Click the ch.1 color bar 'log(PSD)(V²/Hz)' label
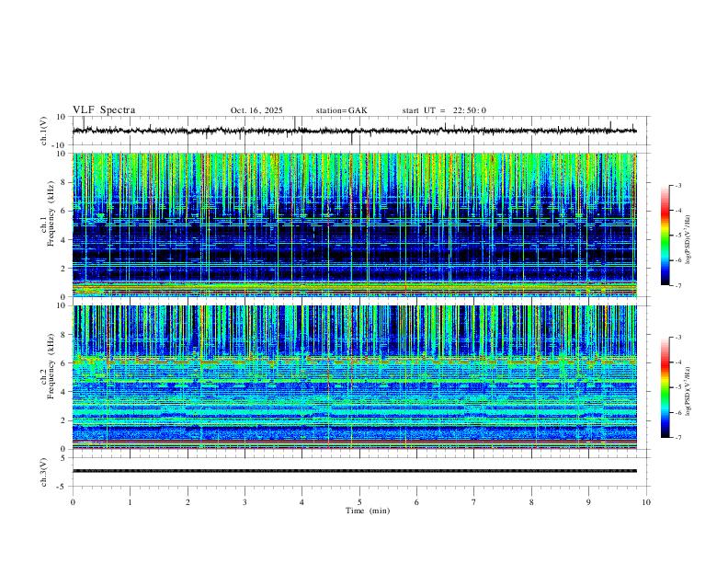 coord(688,239)
